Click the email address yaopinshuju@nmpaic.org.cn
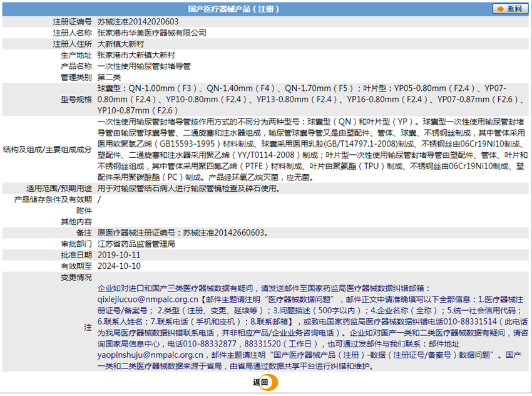Image resolution: width=532 pixels, height=396 pixels. coord(150,355)
